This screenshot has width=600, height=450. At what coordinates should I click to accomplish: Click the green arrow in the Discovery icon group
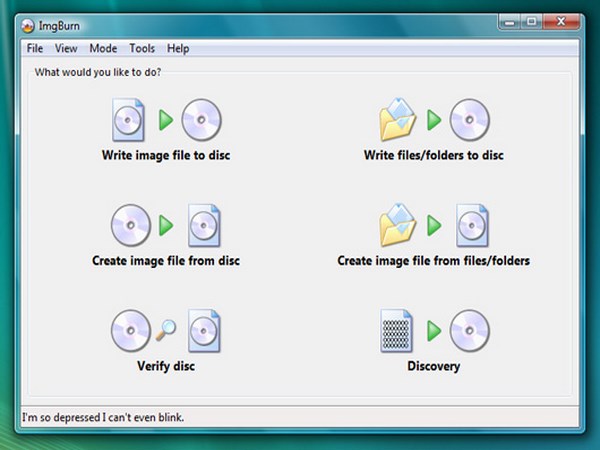434,331
